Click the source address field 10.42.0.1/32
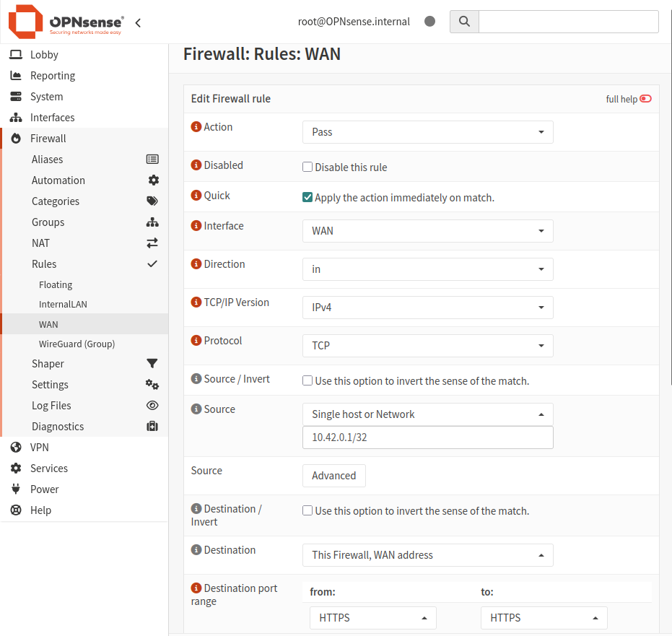The width and height of the screenshot is (672, 636). tap(427, 437)
